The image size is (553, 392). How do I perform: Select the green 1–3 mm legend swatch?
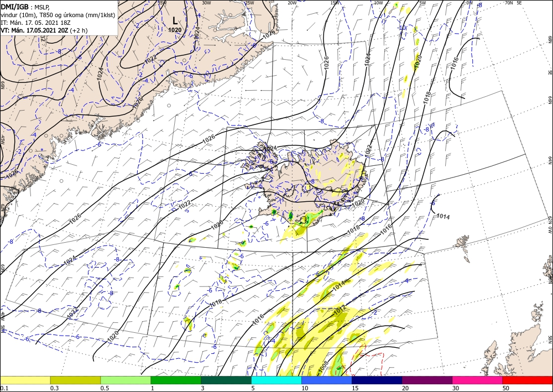coord(176,380)
